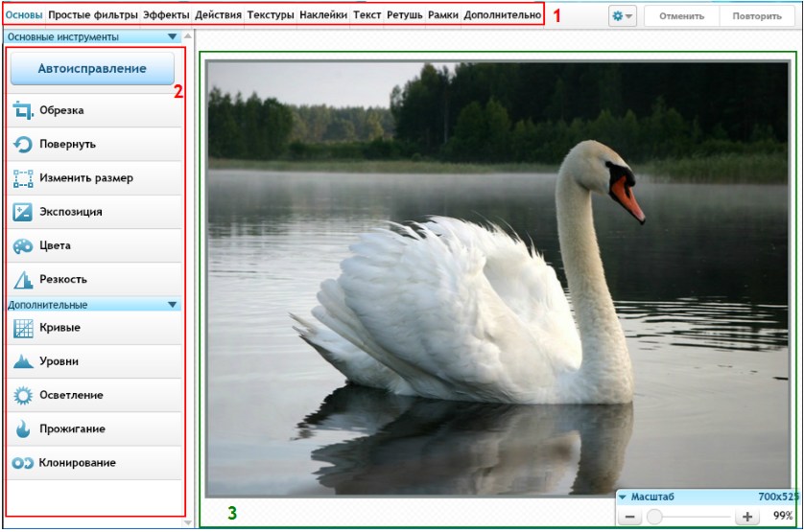Viewport: 804px width, 532px height.
Task: Open the Рамки tab
Action: click(x=443, y=15)
